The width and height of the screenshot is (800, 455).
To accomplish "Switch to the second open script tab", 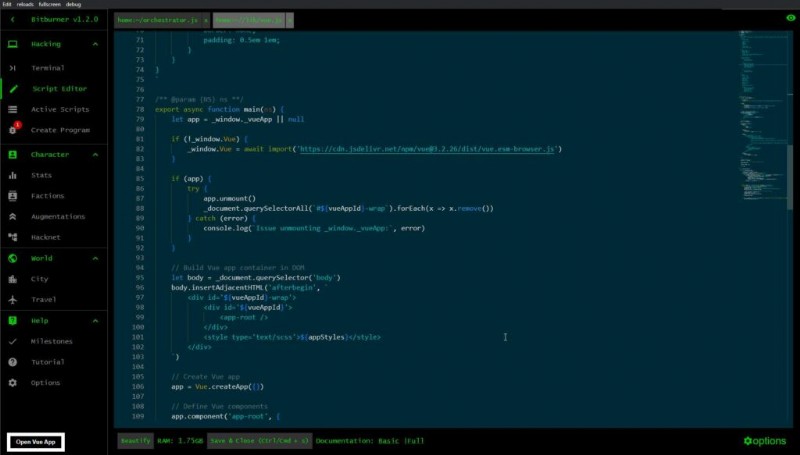I will [248, 20].
